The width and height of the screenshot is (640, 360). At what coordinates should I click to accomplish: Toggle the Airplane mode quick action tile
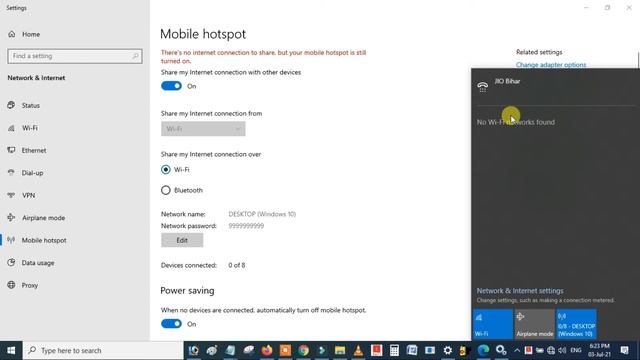534,324
